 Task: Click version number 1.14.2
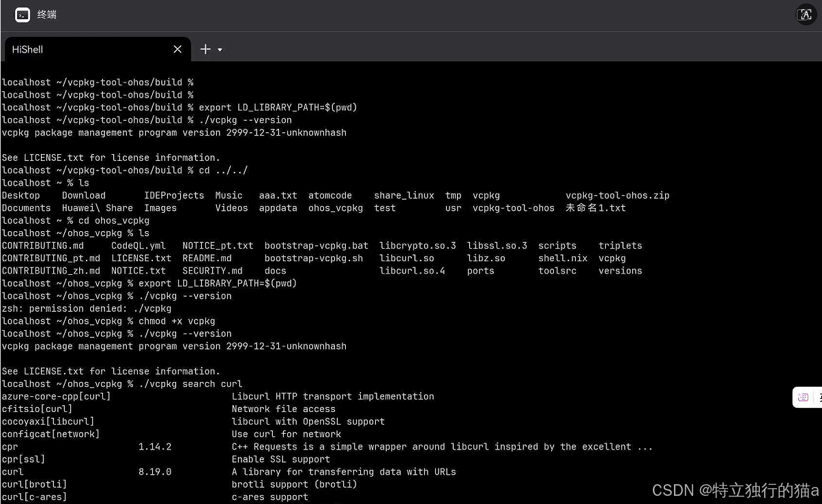pos(155,447)
